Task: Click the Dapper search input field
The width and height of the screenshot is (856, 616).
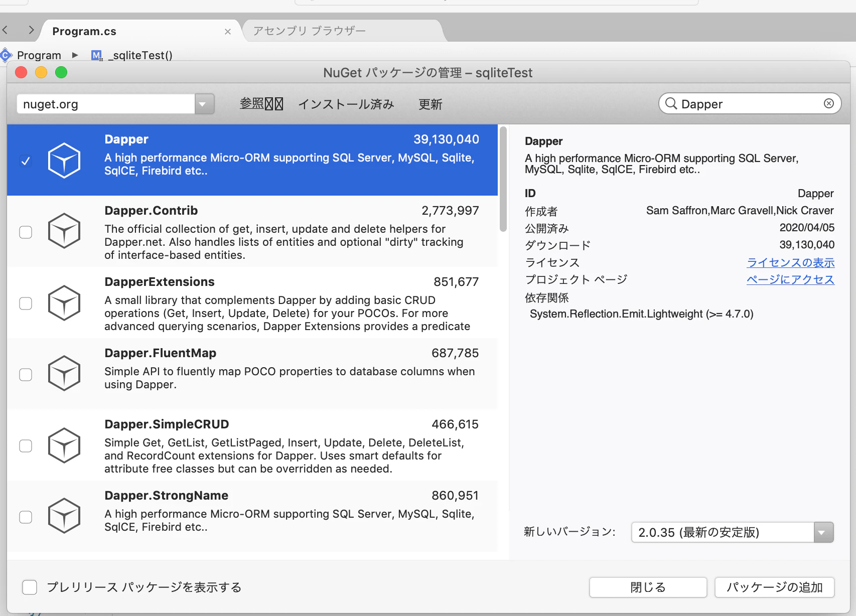Action: 750,104
